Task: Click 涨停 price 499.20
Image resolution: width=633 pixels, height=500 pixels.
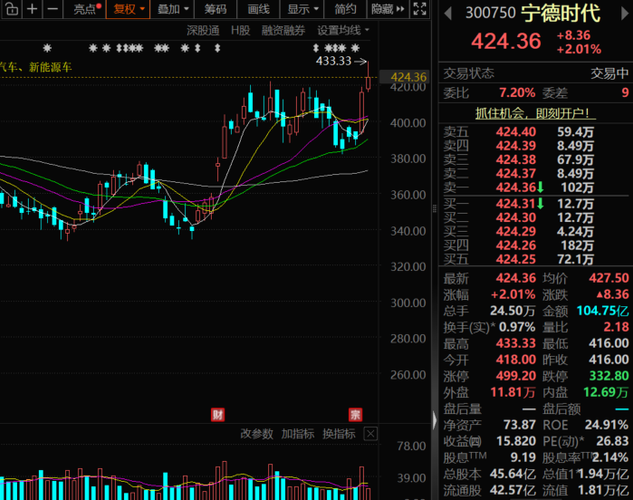Action: point(516,376)
